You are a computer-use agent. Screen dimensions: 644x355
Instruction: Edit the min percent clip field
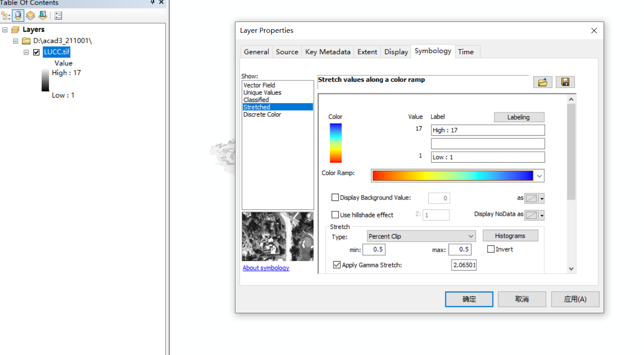374,249
